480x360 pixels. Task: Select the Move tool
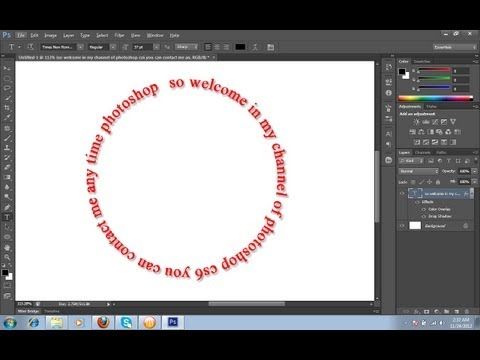(x=7, y=68)
